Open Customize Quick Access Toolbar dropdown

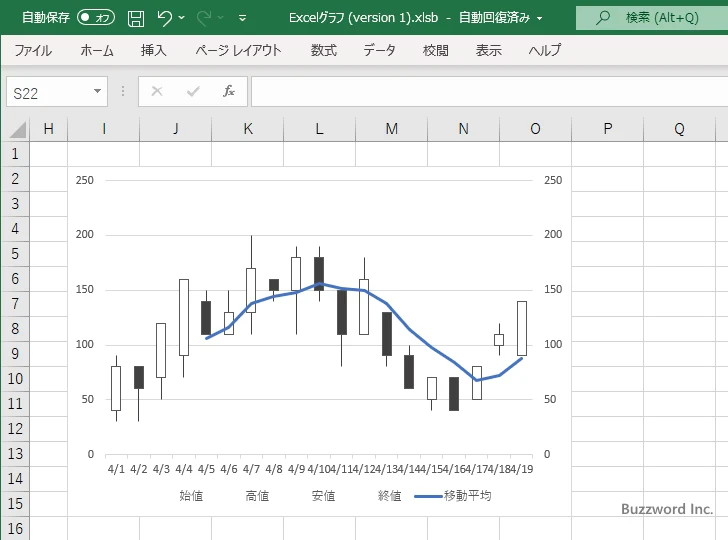(242, 18)
